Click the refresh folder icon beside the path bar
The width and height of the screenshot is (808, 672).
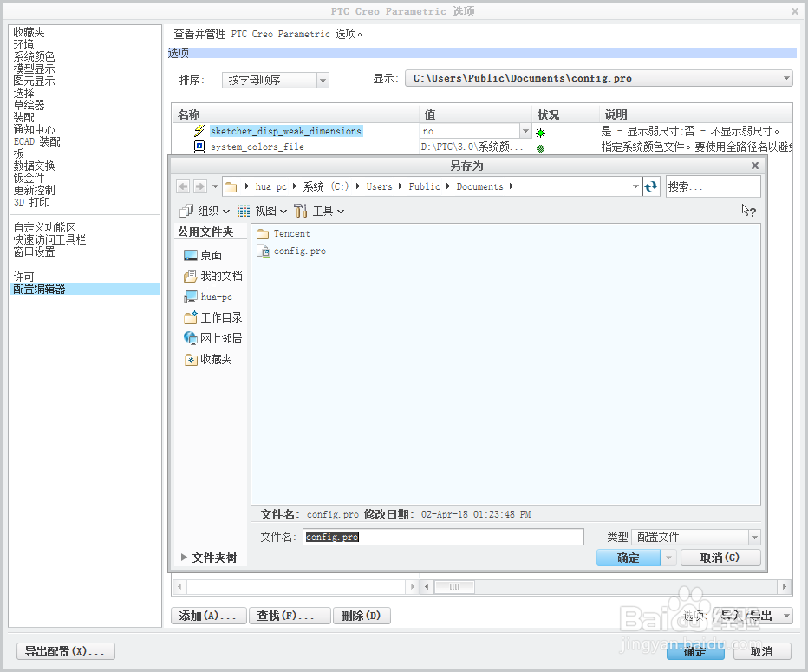[x=651, y=186]
